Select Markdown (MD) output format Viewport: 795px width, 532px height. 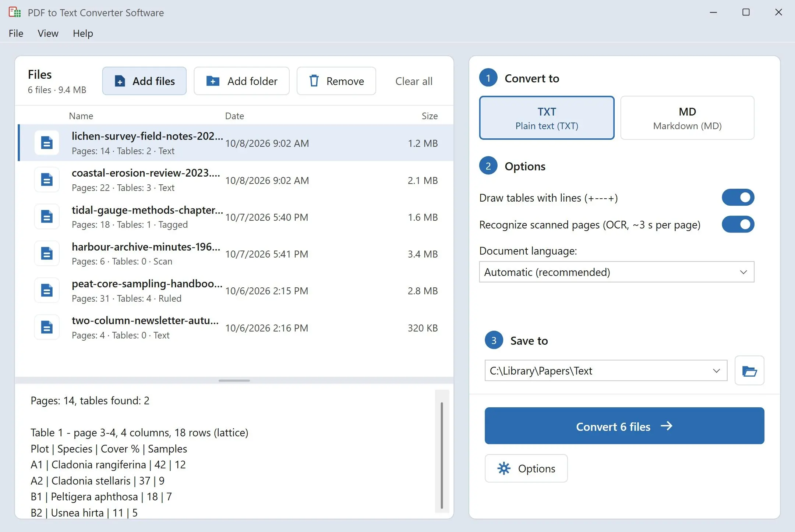[x=687, y=118]
